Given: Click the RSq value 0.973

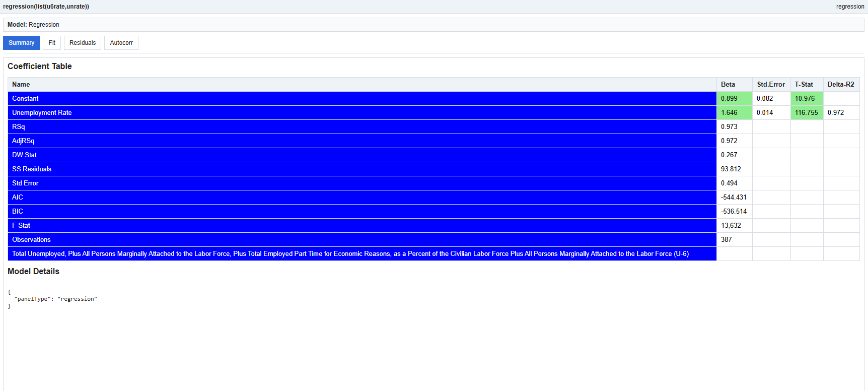Looking at the screenshot, I should pyautogui.click(x=734, y=127).
